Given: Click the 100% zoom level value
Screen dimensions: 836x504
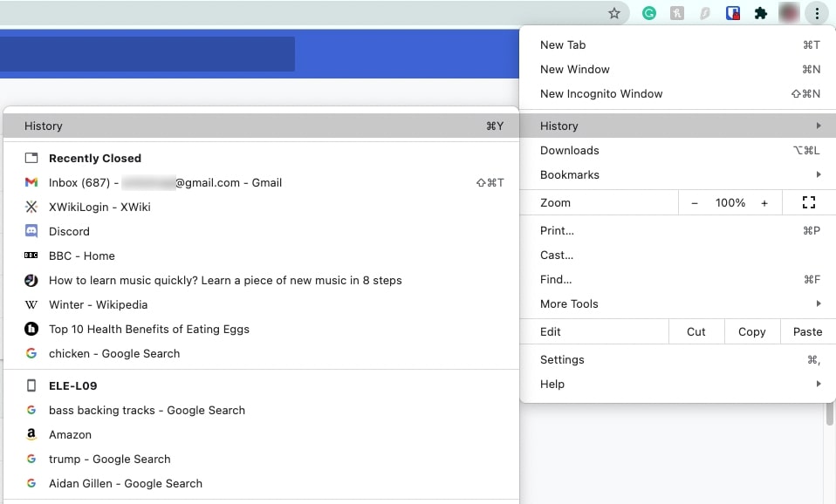Looking at the screenshot, I should coord(730,203).
